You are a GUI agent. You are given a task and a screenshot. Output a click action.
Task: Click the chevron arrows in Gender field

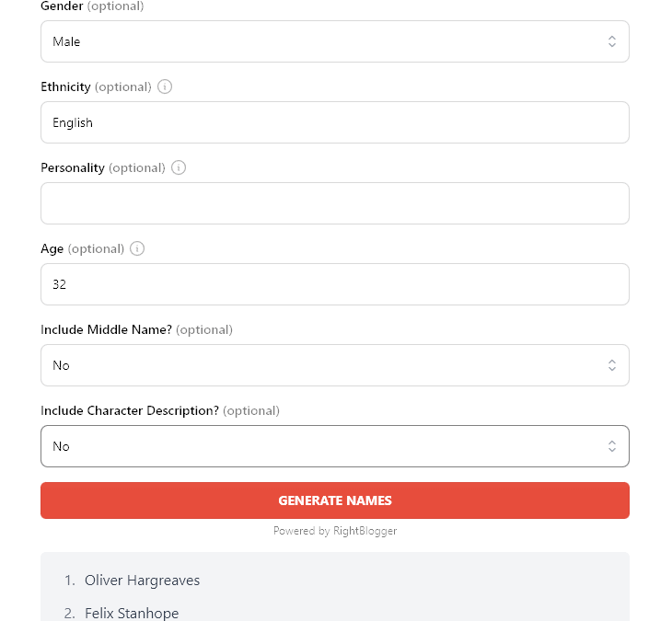612,41
